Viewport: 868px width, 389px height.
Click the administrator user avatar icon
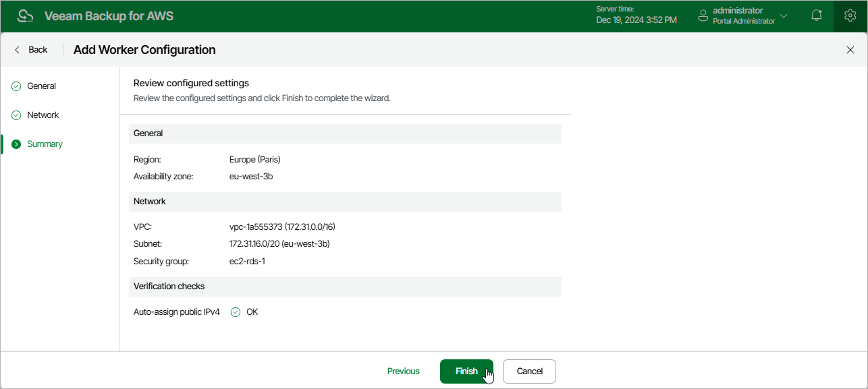tap(703, 16)
